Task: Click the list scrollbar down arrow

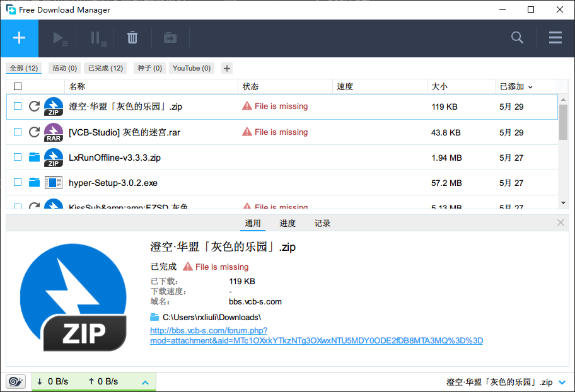Action: pyautogui.click(x=563, y=203)
